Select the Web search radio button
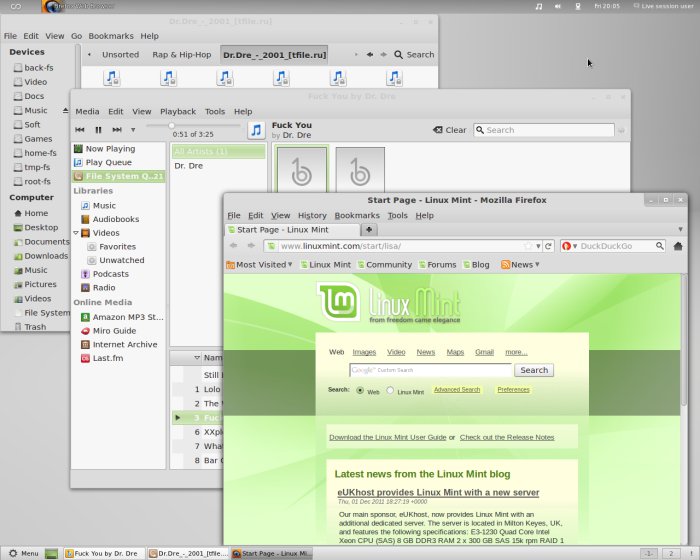 tap(360, 390)
